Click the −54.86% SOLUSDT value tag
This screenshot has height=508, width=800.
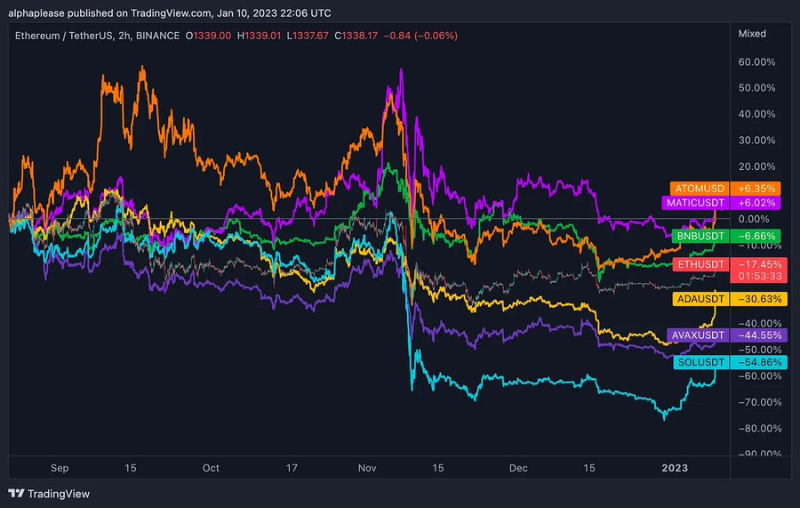[x=759, y=362]
